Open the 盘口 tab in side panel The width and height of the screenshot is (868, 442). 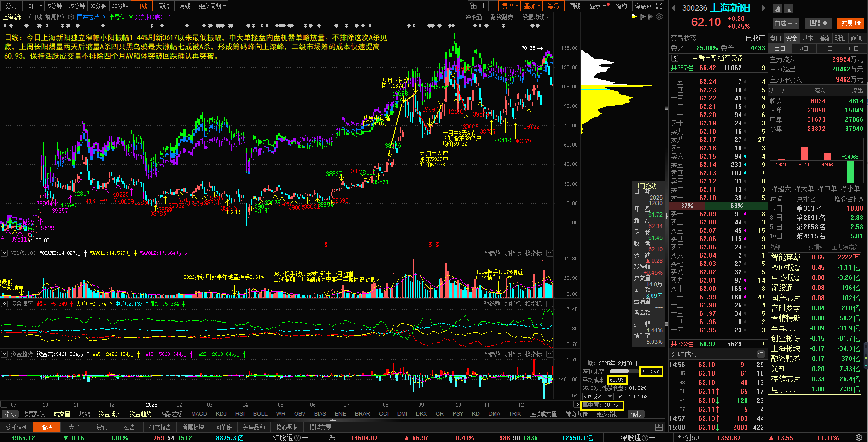tap(776, 38)
